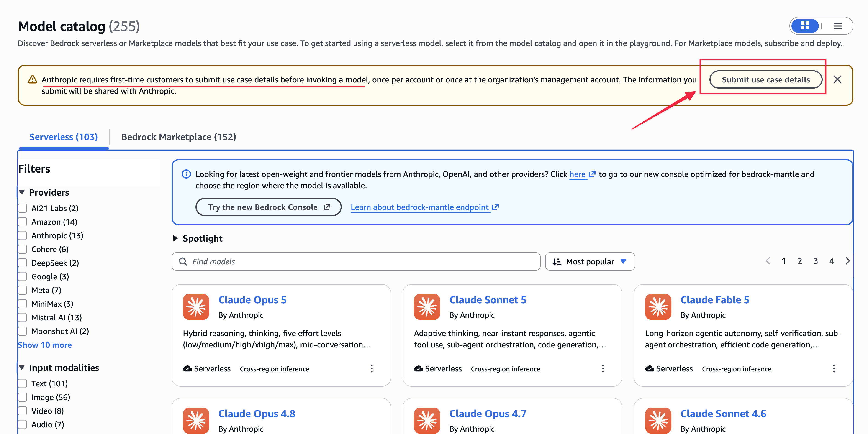Go to page 1 of results
The image size is (868, 434).
(x=784, y=261)
